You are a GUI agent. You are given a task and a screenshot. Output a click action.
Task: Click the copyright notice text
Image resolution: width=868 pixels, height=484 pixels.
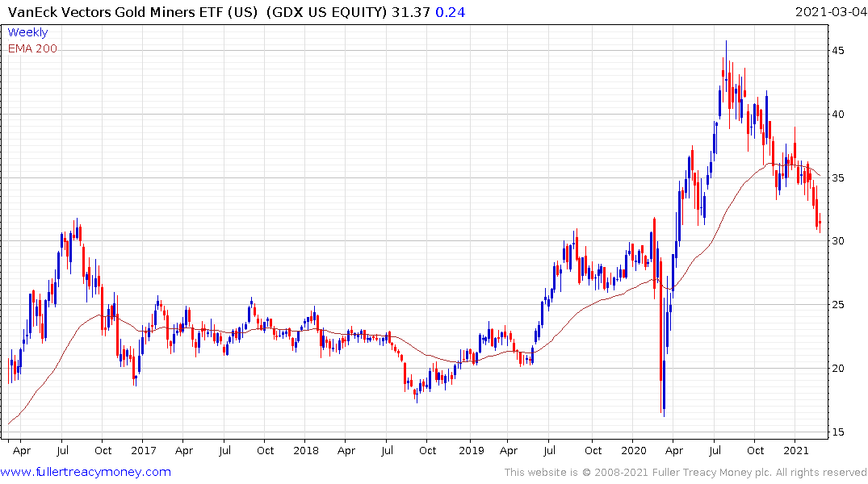tap(686, 473)
